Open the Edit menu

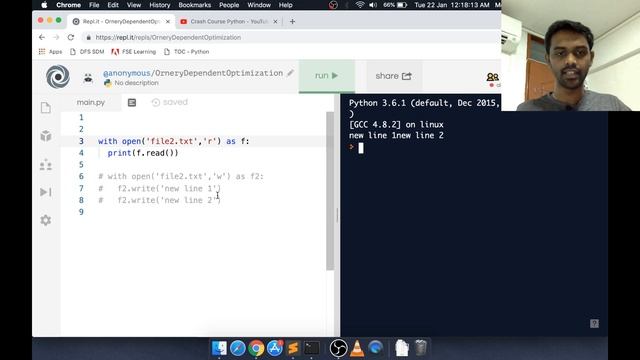pyautogui.click(x=113, y=5)
